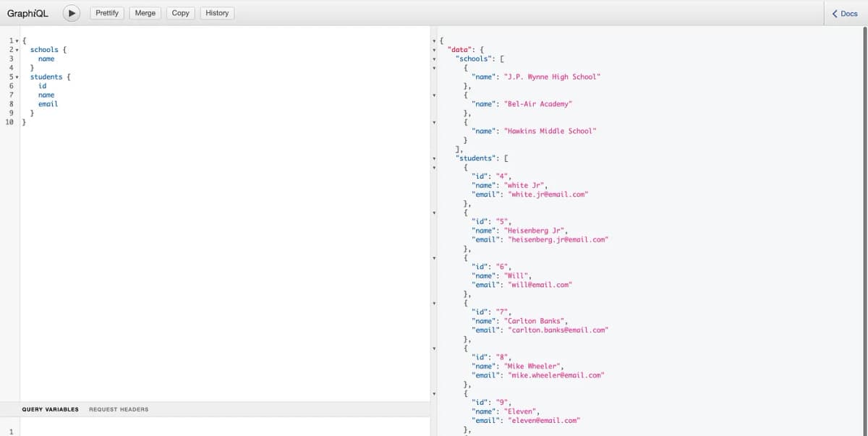The height and width of the screenshot is (436, 868).
Task: Fold the result object containing Bel-Air Academy
Action: tap(434, 95)
